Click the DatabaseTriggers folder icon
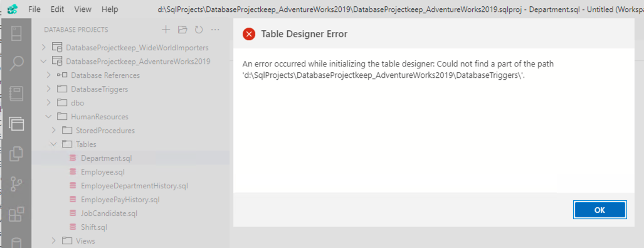 (x=62, y=89)
